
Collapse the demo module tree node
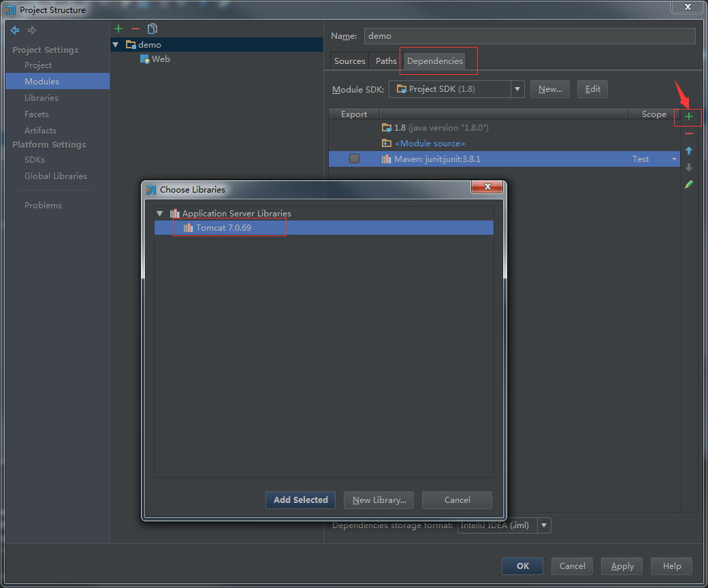pyautogui.click(x=116, y=45)
